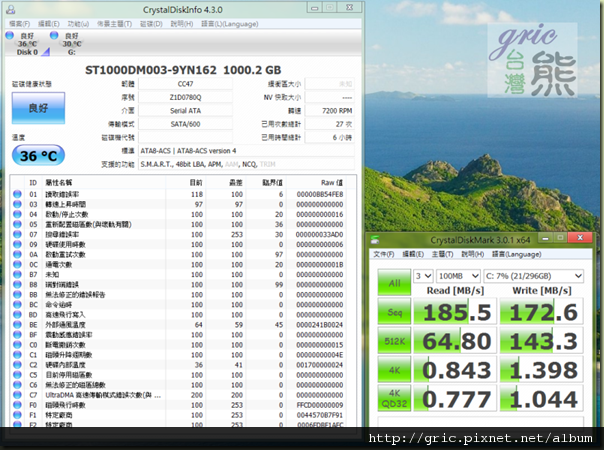This screenshot has height=450, width=604.
Task: Click status orb for SMART attribute ID 03
Action: (x=17, y=204)
